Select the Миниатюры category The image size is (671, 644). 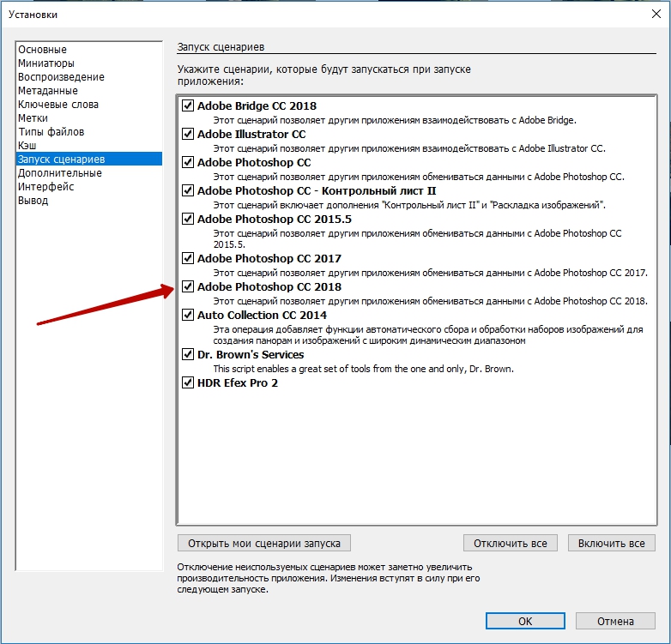(89, 63)
